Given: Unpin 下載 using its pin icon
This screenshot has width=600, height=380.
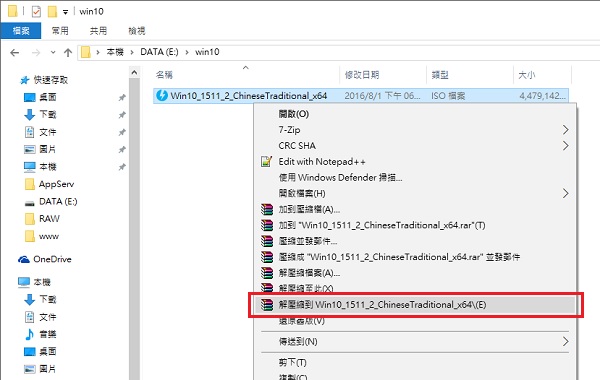Looking at the screenshot, I should tap(122, 115).
